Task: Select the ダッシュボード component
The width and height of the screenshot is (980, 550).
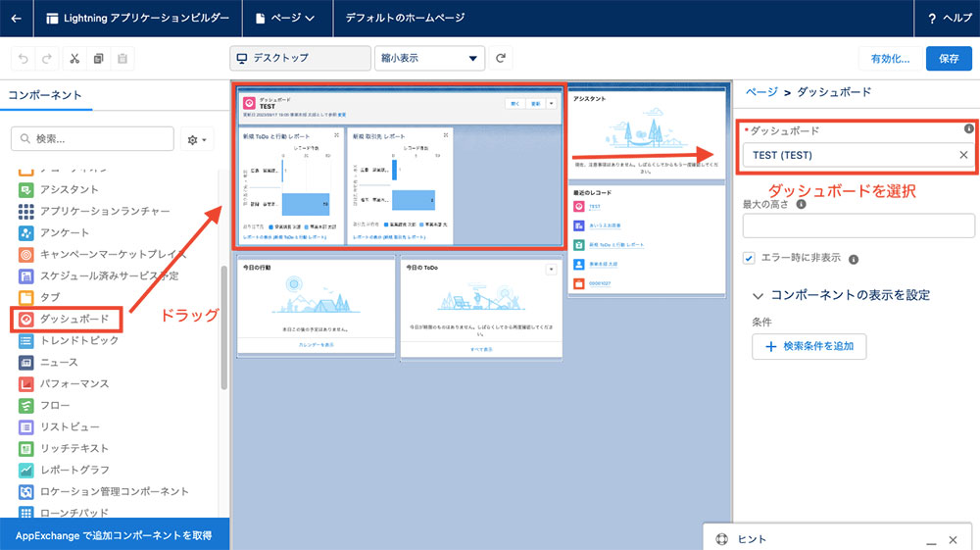Action: [x=65, y=320]
